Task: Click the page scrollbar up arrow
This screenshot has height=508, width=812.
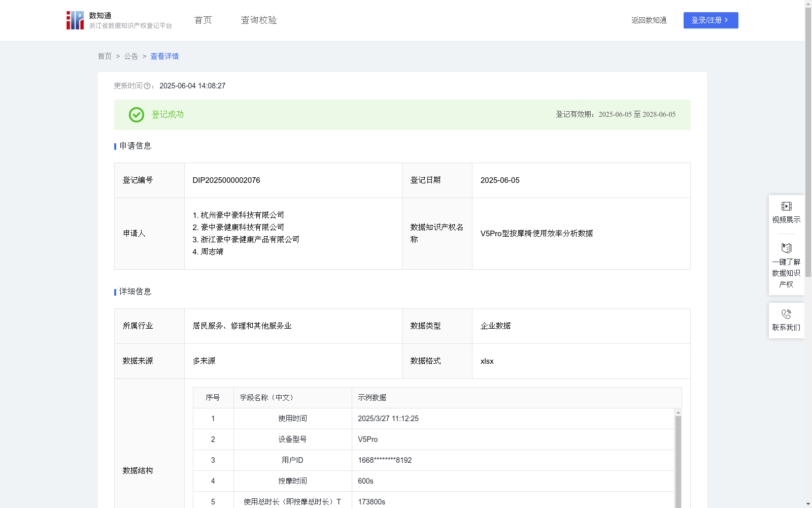Action: (x=808, y=4)
